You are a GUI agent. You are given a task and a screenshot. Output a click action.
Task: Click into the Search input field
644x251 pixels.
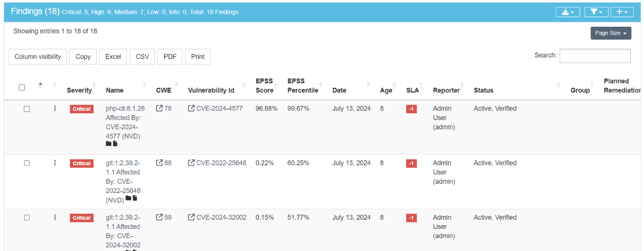[594, 56]
